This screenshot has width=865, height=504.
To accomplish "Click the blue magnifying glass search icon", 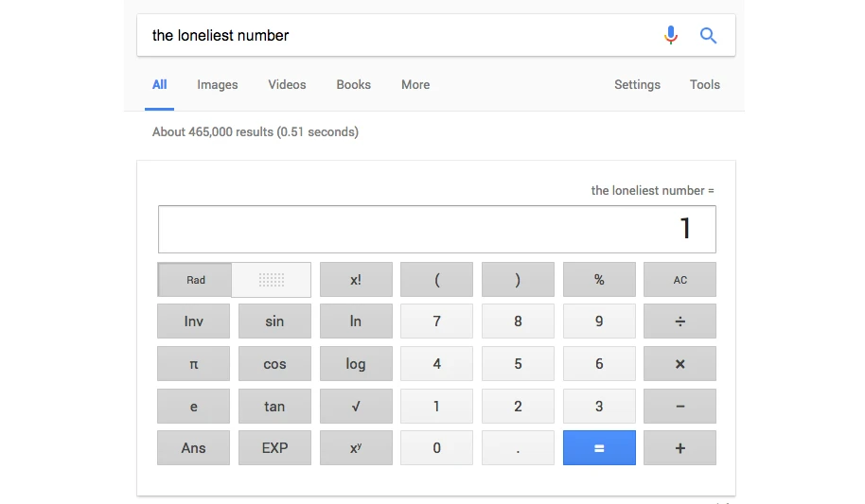I will coord(708,35).
